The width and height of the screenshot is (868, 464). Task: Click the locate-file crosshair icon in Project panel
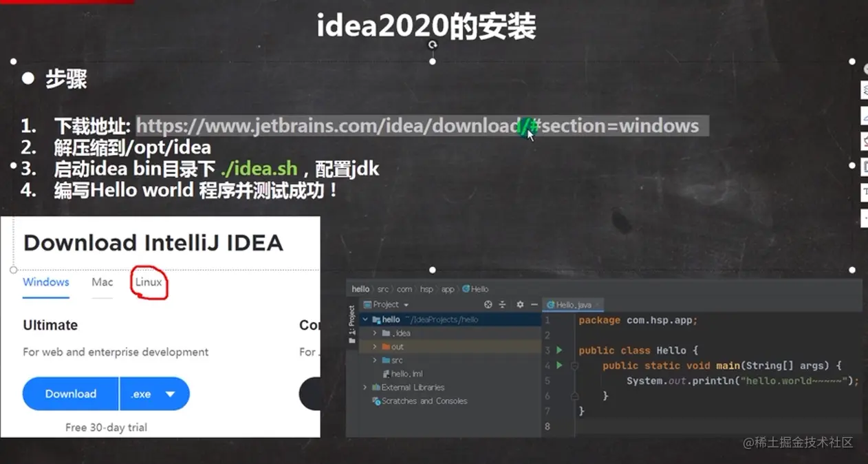pos(488,304)
